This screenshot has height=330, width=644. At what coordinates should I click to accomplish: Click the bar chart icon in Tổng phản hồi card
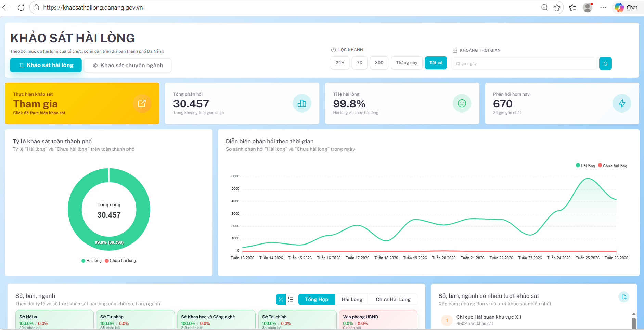302,103
